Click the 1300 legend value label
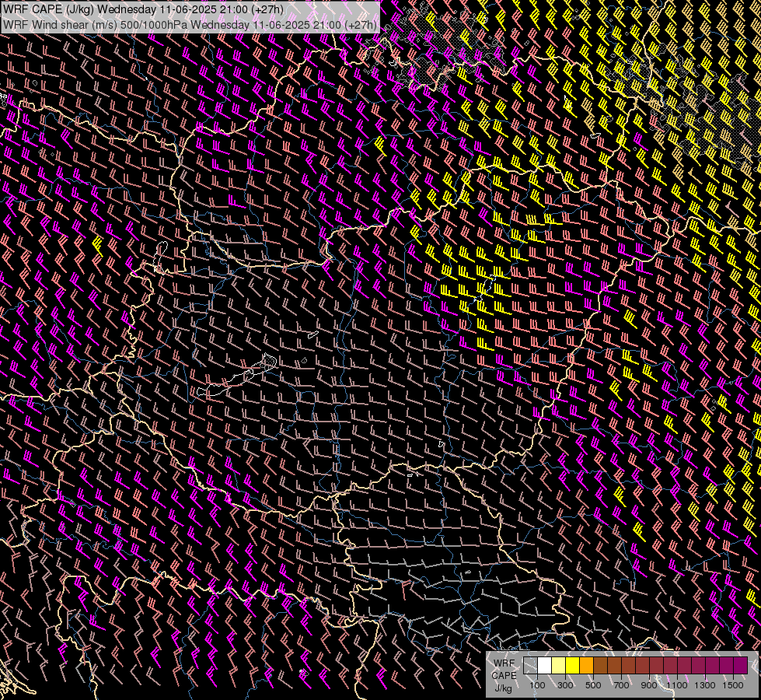Viewport: 761px width, 700px height. tap(705, 685)
